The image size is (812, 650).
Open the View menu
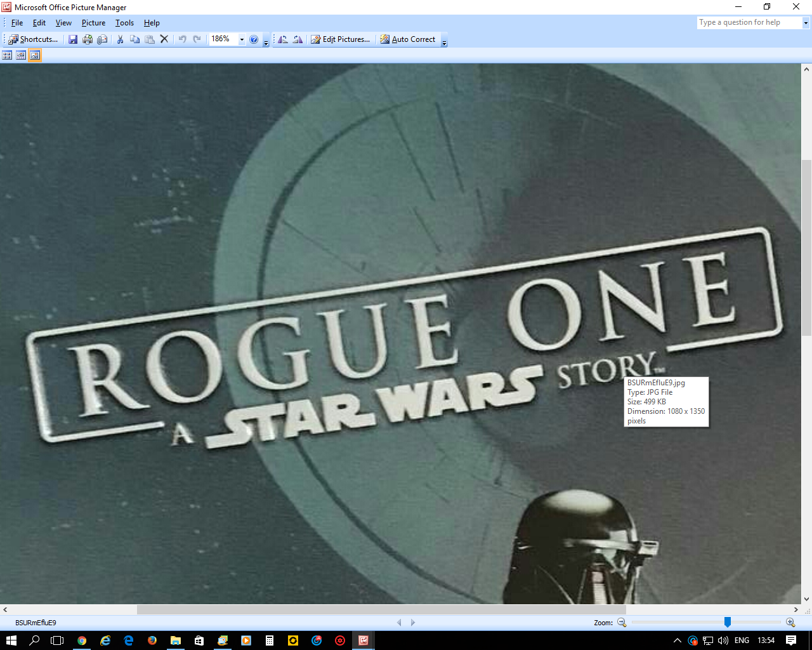coord(63,23)
